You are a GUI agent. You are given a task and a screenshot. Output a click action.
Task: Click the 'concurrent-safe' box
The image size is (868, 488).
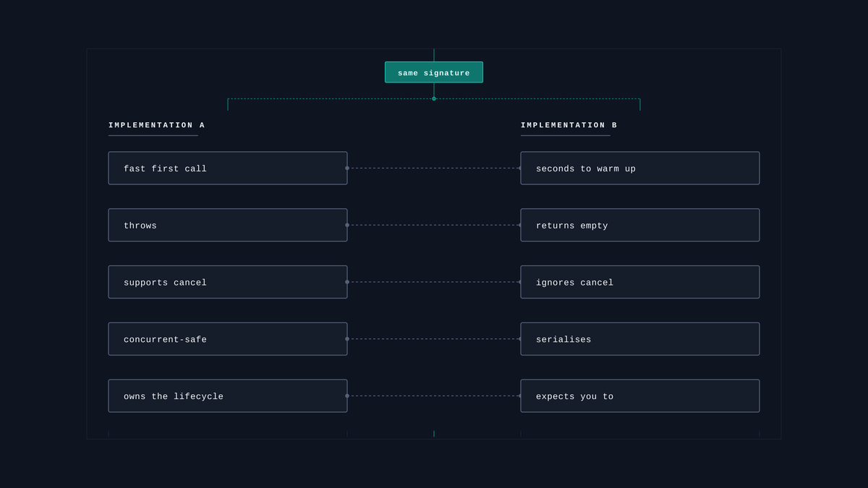coord(228,339)
